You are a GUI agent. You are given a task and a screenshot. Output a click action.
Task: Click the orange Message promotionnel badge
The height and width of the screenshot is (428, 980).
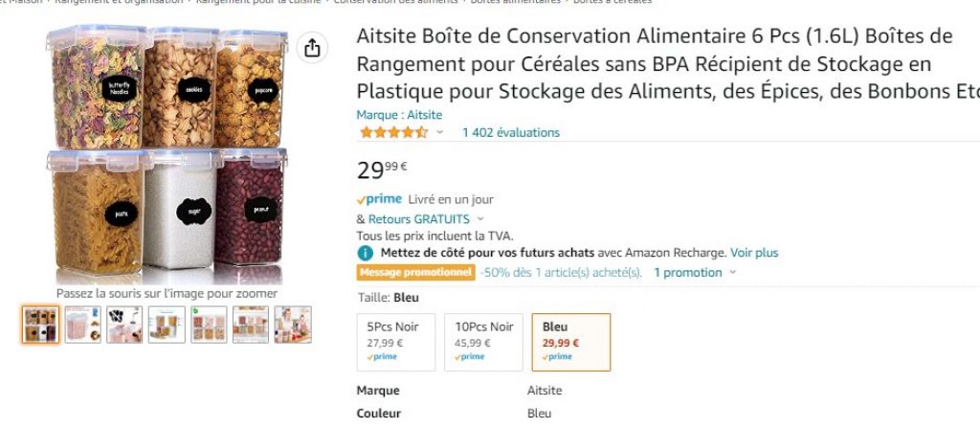[x=415, y=272]
